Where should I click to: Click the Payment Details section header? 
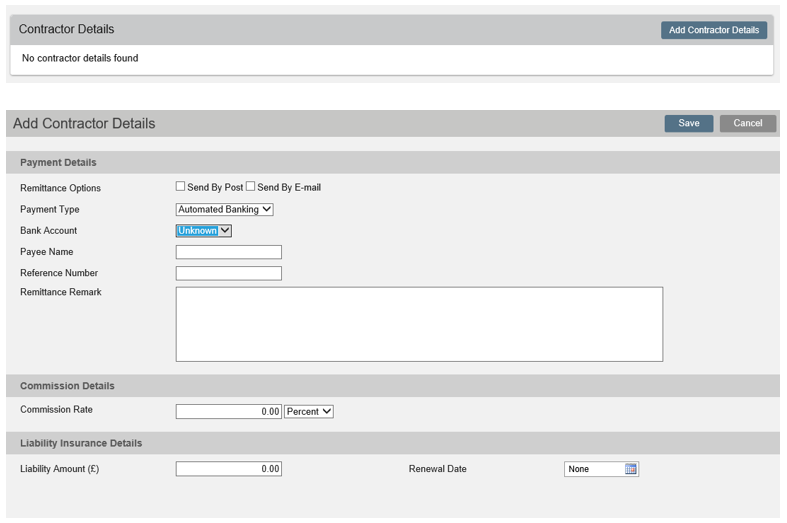pos(58,163)
